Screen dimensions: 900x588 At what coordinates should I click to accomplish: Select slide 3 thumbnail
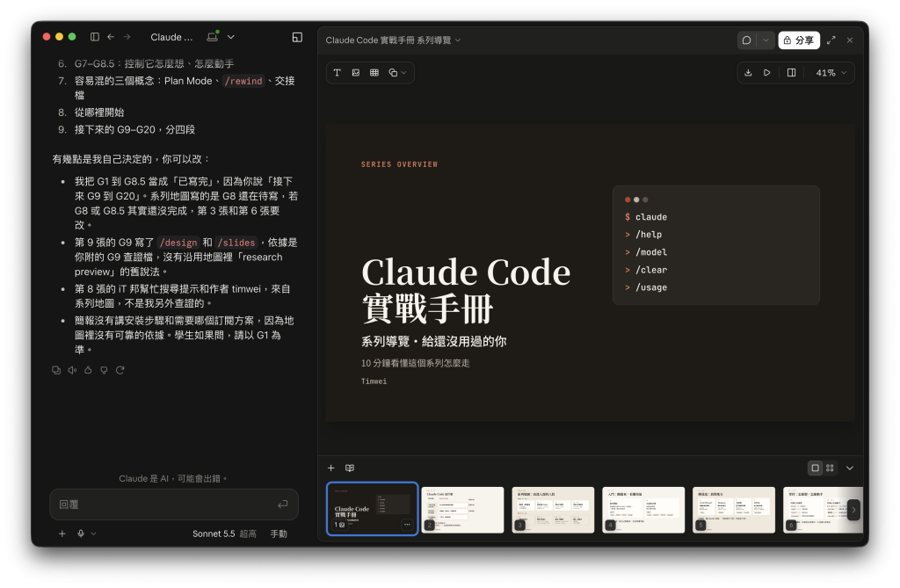click(554, 510)
